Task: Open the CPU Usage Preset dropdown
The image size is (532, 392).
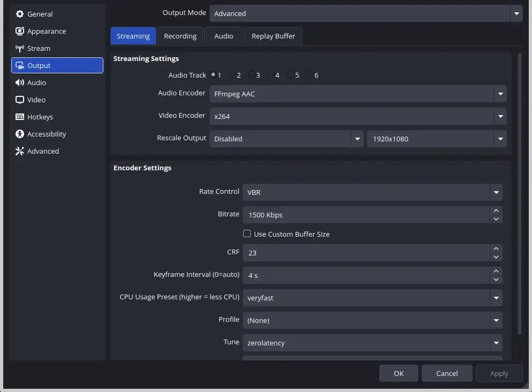Action: pos(372,298)
